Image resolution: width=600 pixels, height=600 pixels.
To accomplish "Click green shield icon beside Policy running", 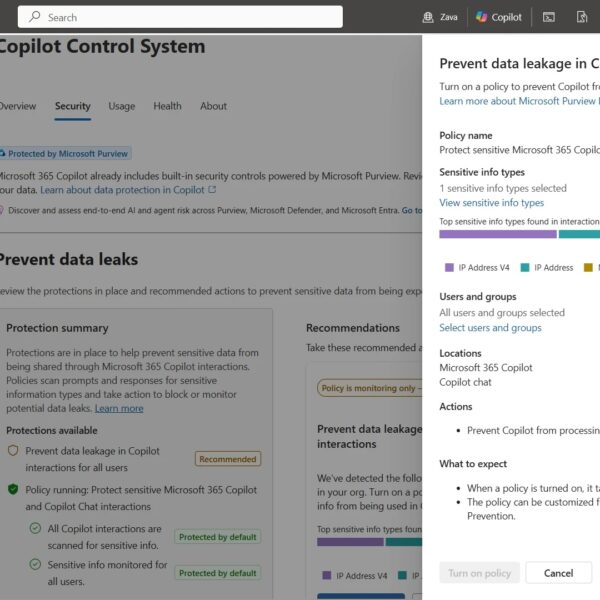I will coord(13,489).
